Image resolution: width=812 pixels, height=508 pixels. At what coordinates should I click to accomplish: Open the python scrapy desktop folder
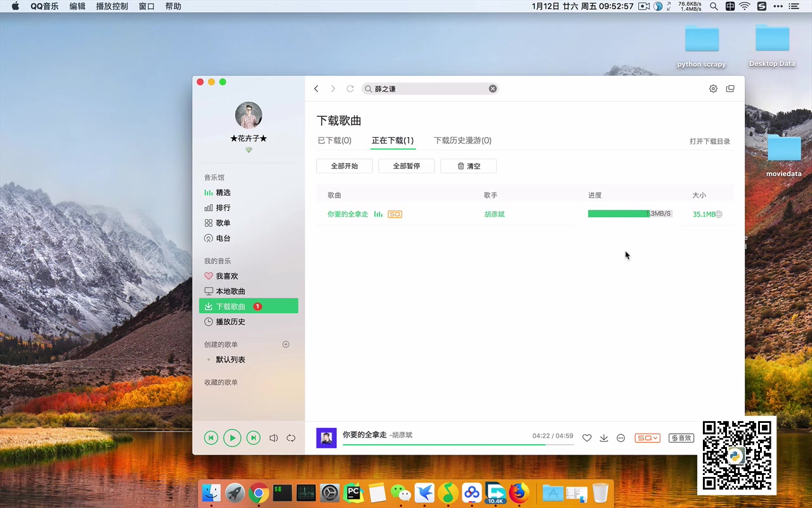[702, 46]
